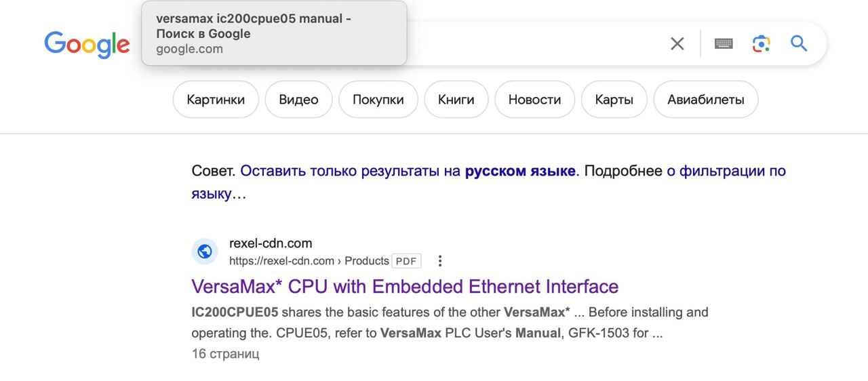Open the 'VersaMax* CPU with Embedded Ethernet Interface' result
Image resolution: width=868 pixels, height=381 pixels.
tap(405, 287)
